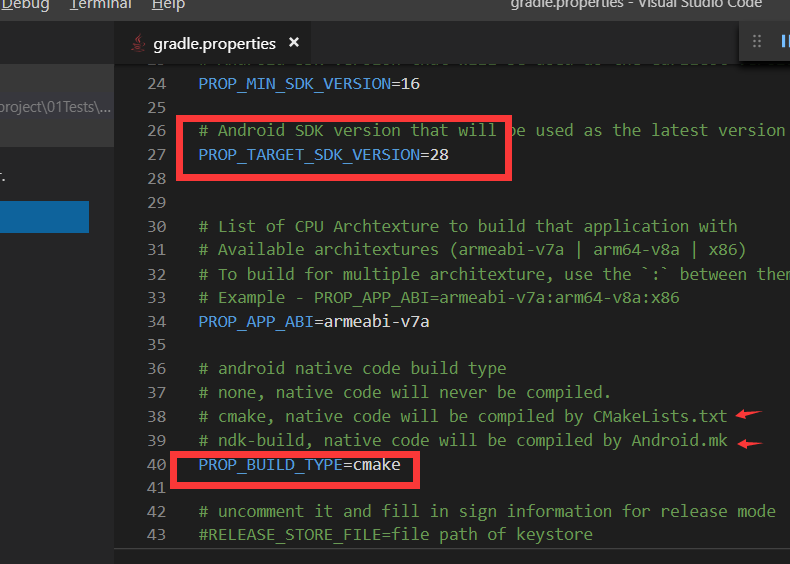Click the value 28 on line 27
790x564 pixels.
point(439,155)
